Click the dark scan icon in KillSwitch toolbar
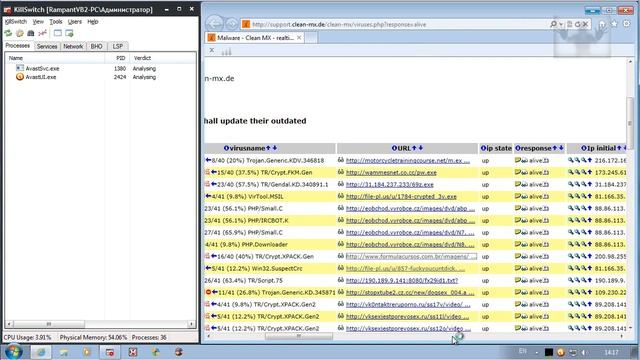This screenshot has height=360, width=640. (31, 33)
